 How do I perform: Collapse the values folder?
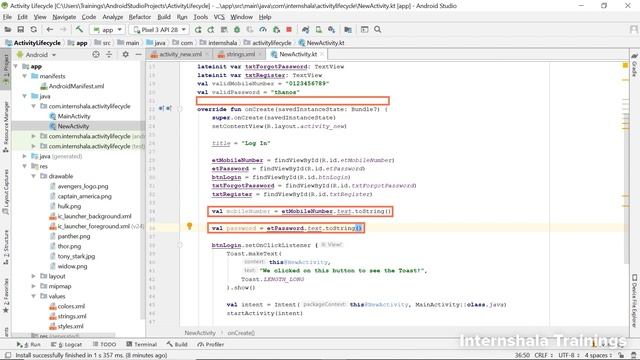click(33, 296)
